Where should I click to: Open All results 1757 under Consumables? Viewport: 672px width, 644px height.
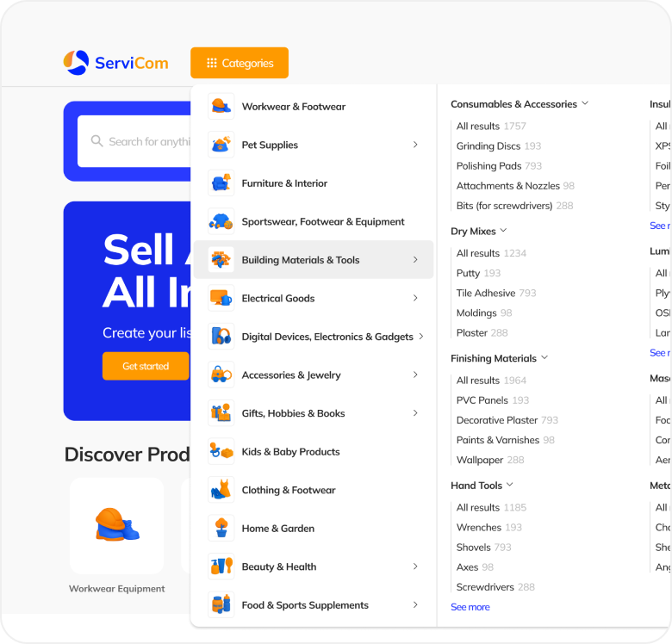491,126
